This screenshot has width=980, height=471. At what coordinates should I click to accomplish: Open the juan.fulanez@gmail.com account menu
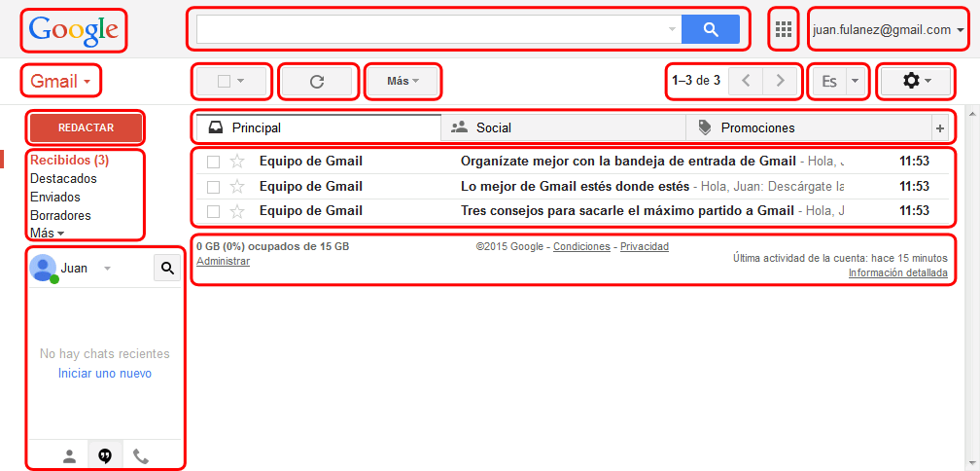pyautogui.click(x=887, y=29)
